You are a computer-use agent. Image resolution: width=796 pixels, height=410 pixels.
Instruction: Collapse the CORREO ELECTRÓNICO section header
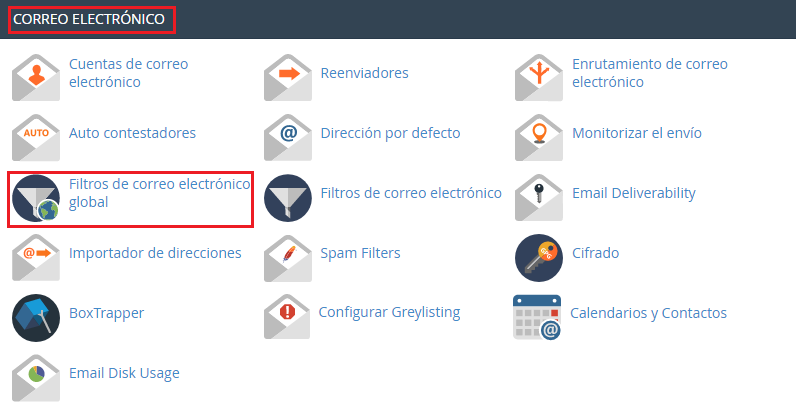click(89, 19)
